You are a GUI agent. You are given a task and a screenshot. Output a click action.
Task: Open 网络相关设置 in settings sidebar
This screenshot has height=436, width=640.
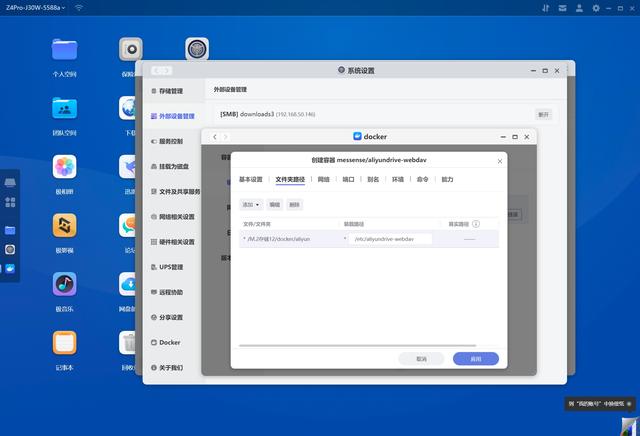(172, 217)
